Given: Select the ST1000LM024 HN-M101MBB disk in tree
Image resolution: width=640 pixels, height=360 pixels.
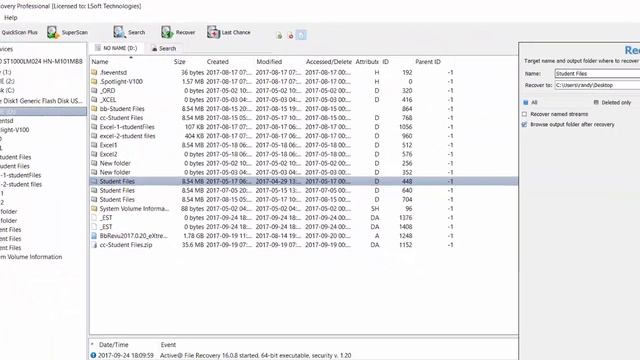Looking at the screenshot, I should click(42, 61).
